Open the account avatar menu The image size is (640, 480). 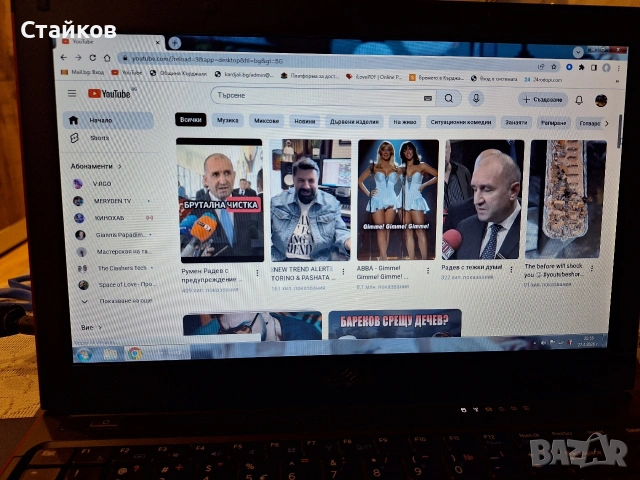point(601,100)
